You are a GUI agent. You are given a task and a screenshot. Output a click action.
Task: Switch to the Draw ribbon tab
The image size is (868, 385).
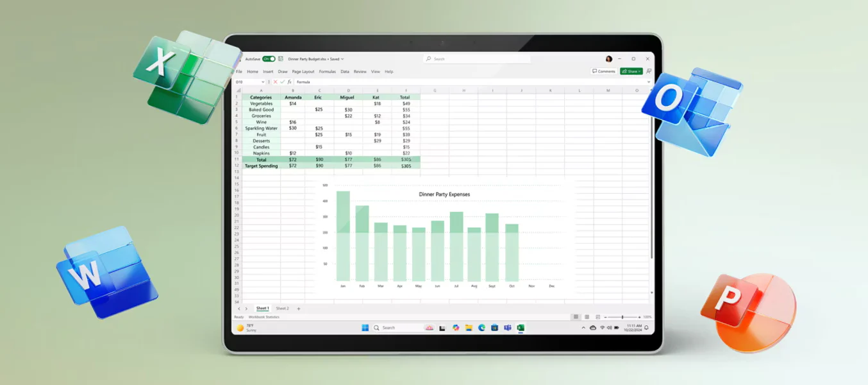pos(283,72)
